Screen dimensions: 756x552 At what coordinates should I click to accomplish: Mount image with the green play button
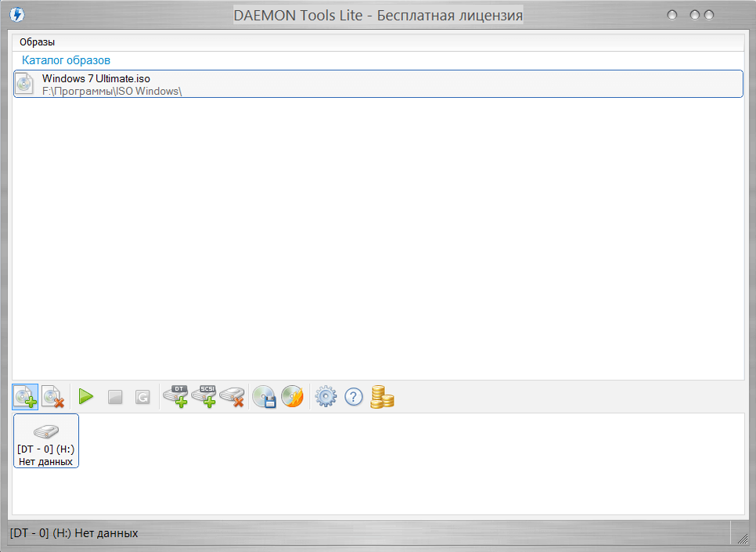pos(86,397)
